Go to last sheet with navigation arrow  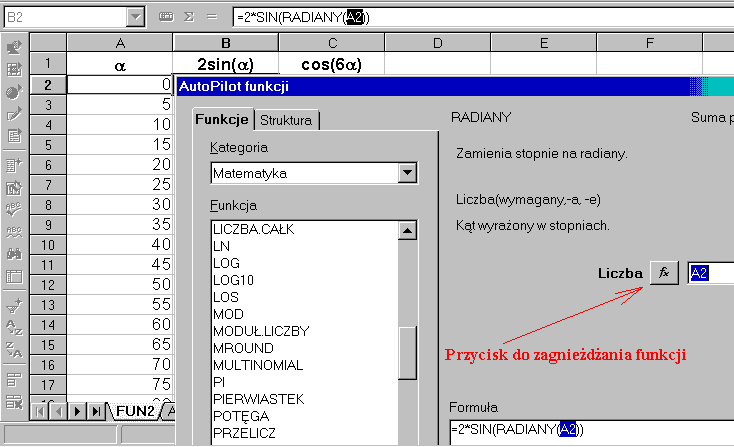(96, 412)
